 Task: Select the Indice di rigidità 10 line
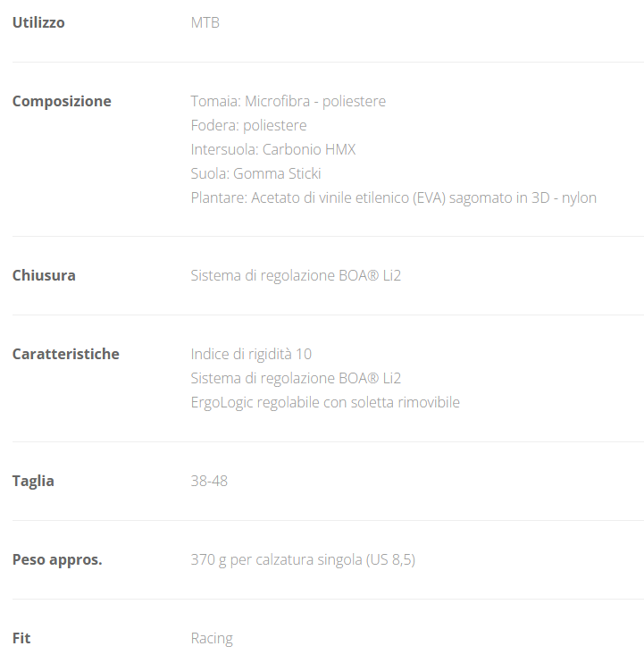251,354
